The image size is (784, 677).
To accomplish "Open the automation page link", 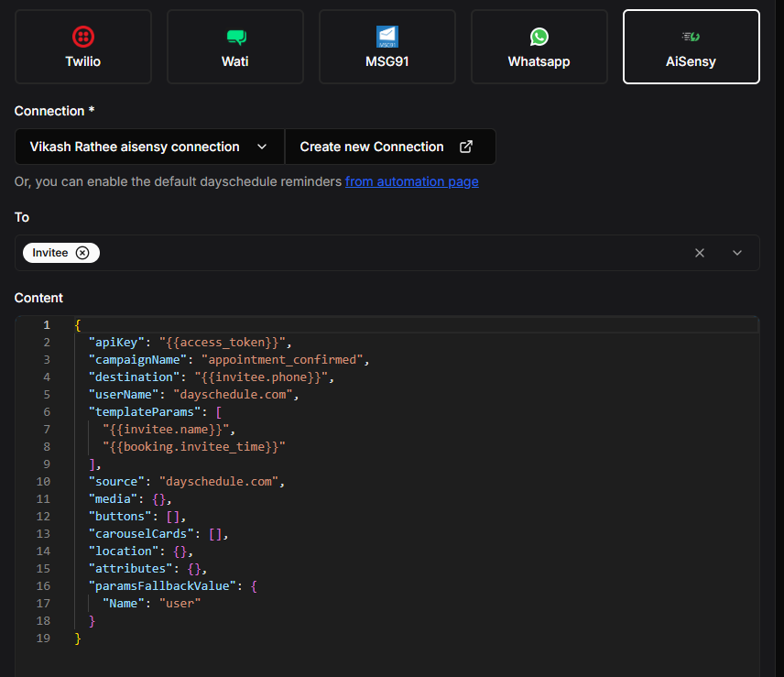I will (411, 181).
